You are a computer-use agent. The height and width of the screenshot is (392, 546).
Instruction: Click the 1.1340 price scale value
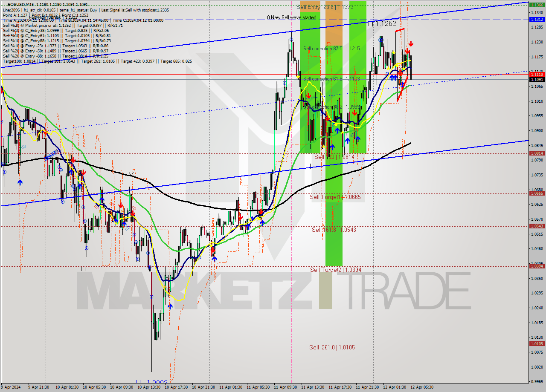[536, 13]
